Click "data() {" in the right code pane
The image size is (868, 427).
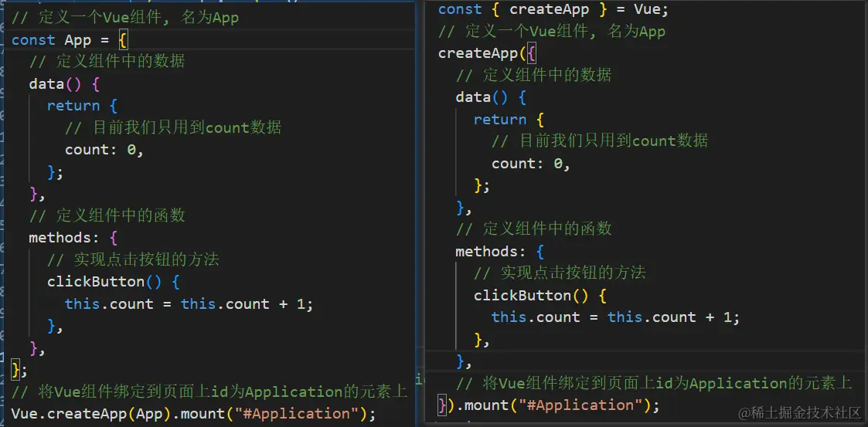[491, 97]
